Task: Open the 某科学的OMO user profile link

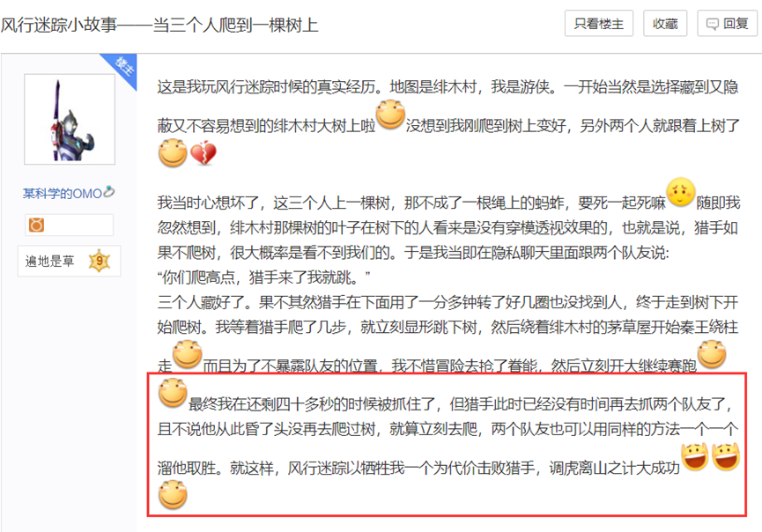Action: click(62, 194)
